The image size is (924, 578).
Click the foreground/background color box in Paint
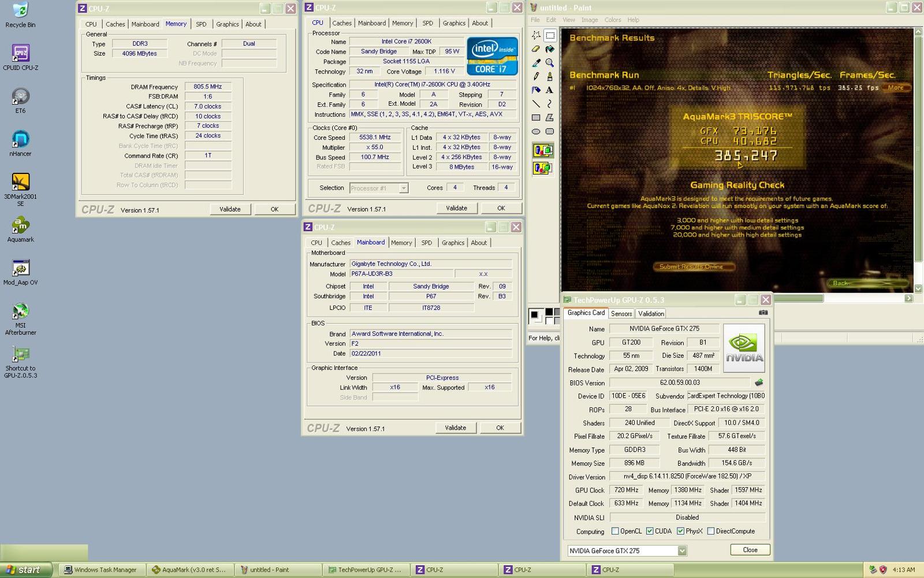coord(536,316)
